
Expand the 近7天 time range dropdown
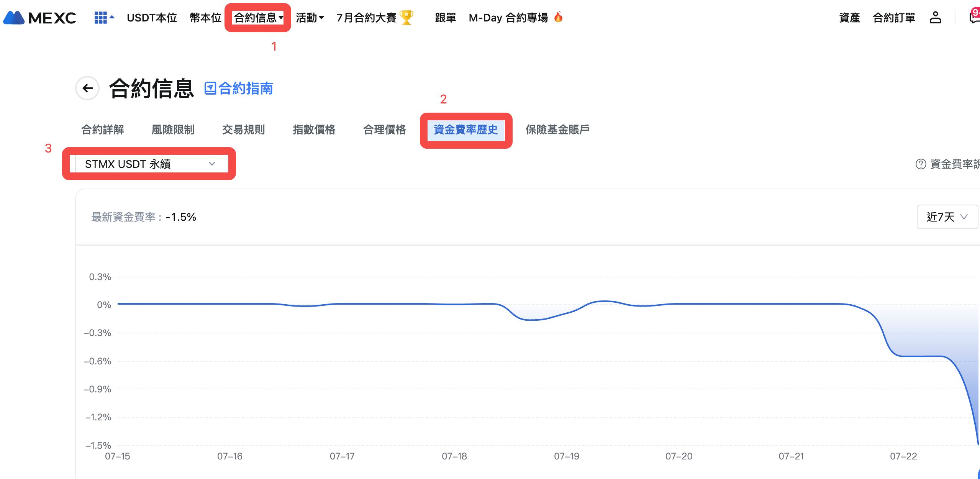(947, 217)
